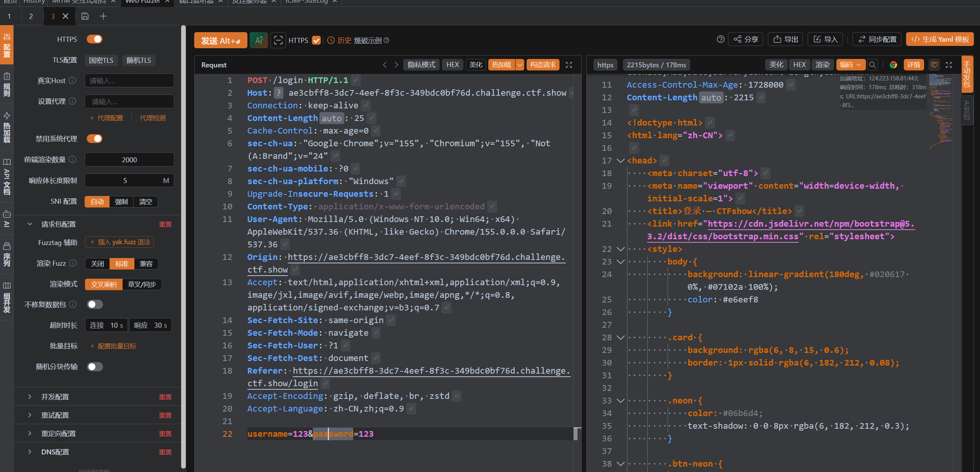
Task: Close fuzzer tab 3
Action: click(65, 16)
